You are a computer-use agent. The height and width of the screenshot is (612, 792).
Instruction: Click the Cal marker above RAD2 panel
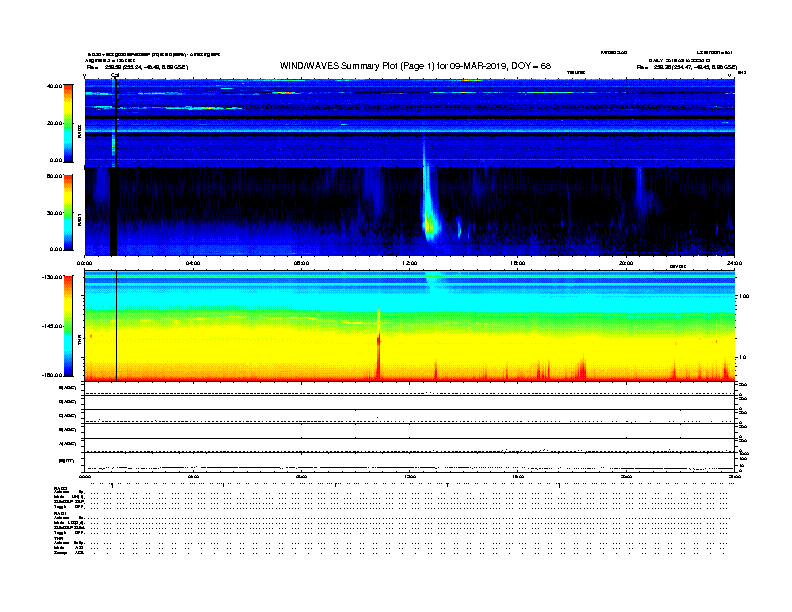[x=115, y=75]
